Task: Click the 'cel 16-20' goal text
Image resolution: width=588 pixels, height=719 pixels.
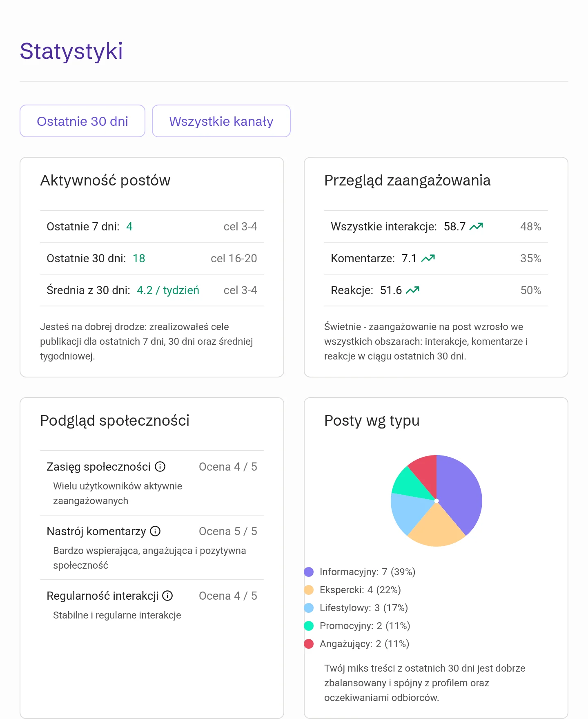Action: (234, 258)
